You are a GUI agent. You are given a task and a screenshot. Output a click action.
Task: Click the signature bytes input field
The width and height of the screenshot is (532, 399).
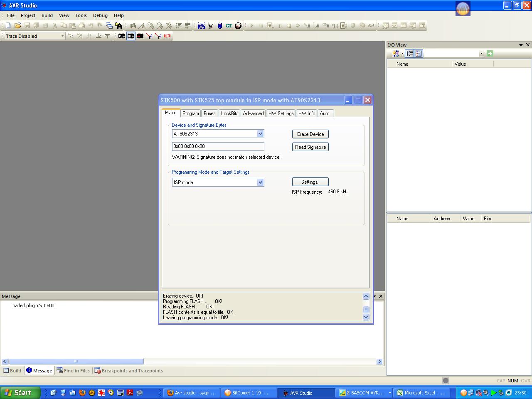(x=218, y=146)
